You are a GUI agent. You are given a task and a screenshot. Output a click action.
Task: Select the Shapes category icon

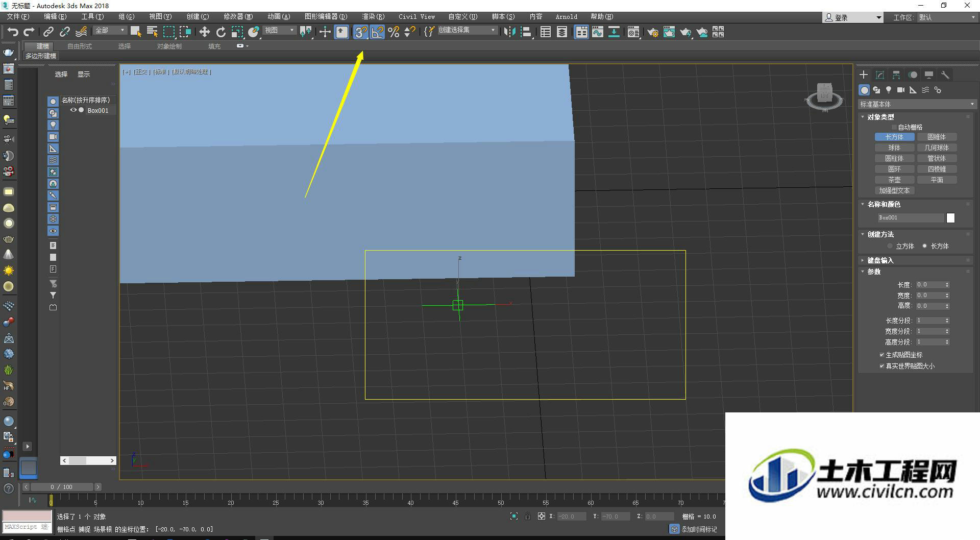[x=876, y=90]
